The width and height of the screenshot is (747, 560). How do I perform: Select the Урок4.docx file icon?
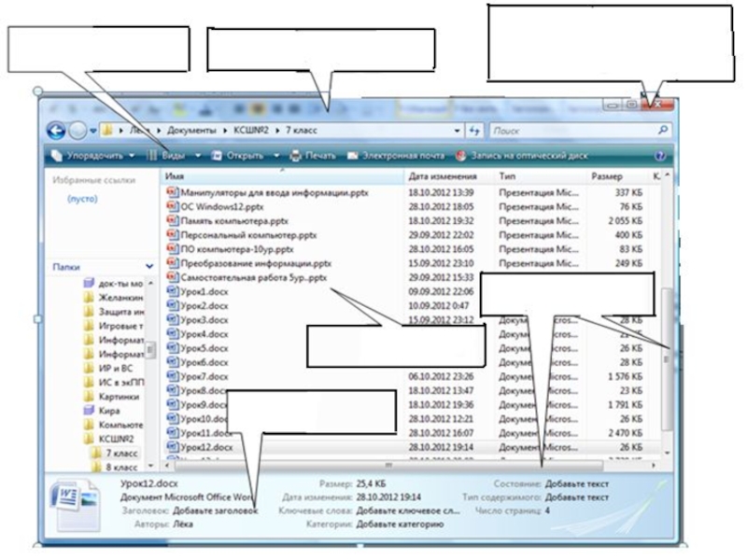pyautogui.click(x=173, y=334)
